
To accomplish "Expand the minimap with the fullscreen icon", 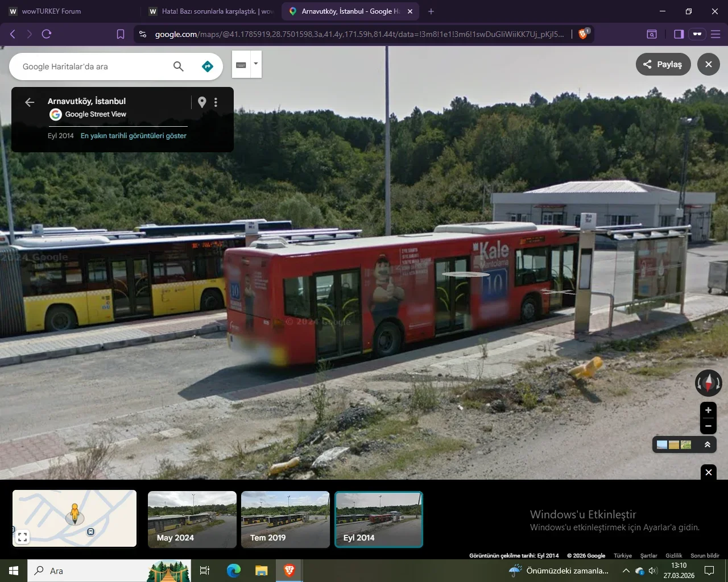I will (x=22, y=537).
